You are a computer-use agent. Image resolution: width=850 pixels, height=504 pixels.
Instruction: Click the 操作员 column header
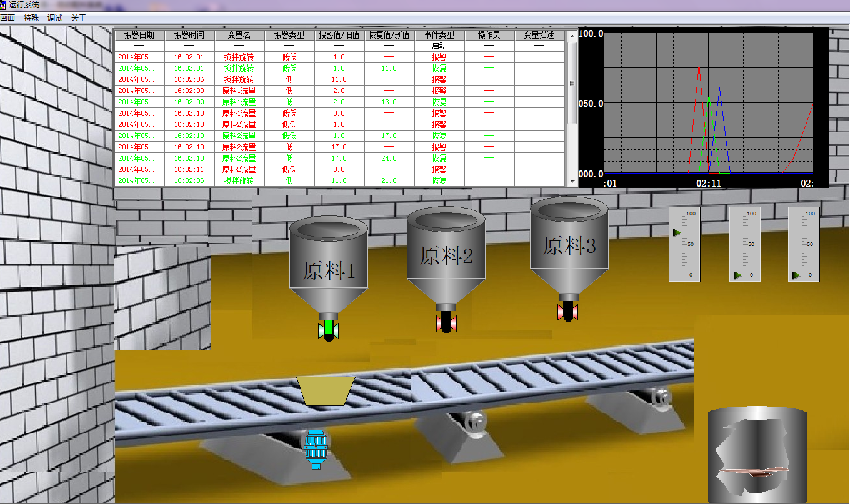tap(489, 36)
